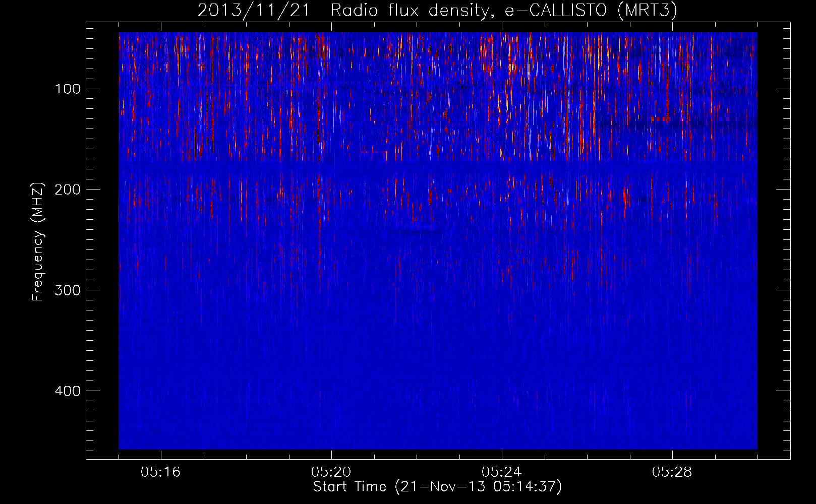The height and width of the screenshot is (504, 816).
Task: Click the plot title '2013/11/21 Radio flux density, e-CALLISTO (MRT3)'
Action: click(437, 10)
